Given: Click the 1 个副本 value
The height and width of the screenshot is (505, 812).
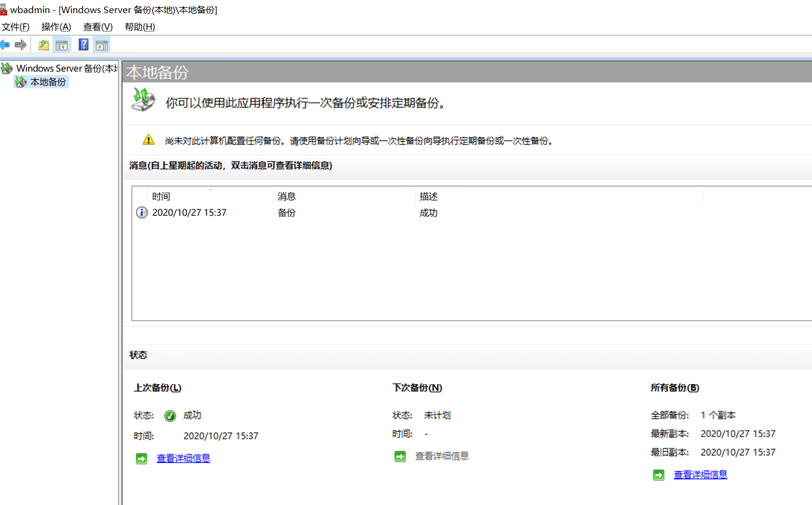Looking at the screenshot, I should [x=718, y=415].
